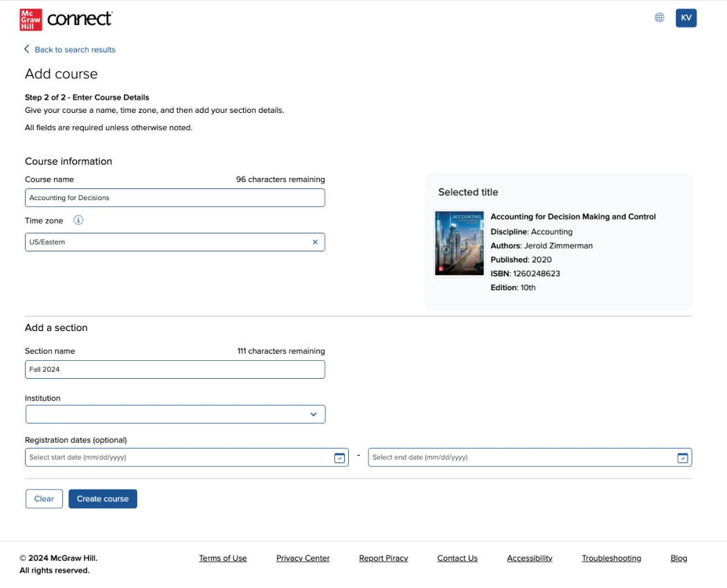Open the globe language selector
This screenshot has height=588, width=727.
pos(659,17)
